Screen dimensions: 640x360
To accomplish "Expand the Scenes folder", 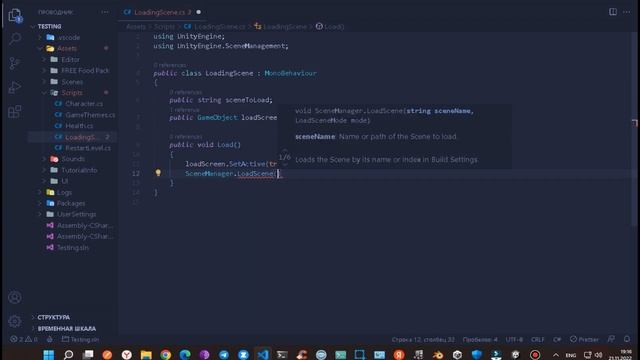I will (72, 81).
